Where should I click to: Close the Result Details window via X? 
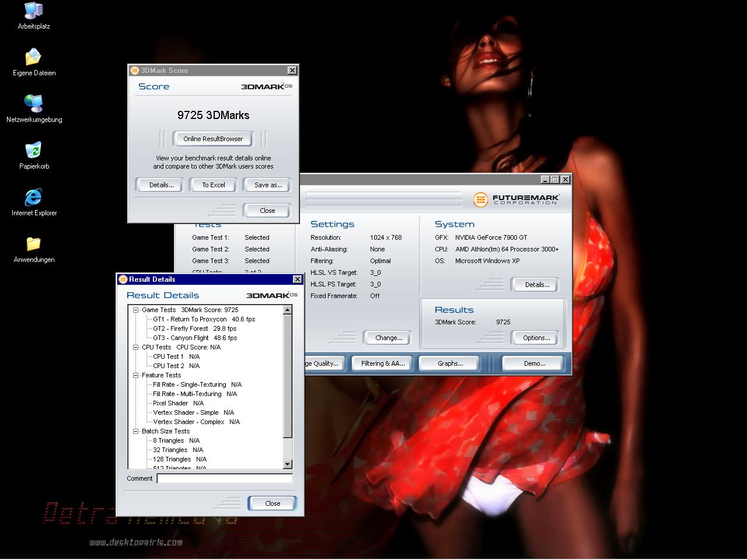click(x=297, y=279)
